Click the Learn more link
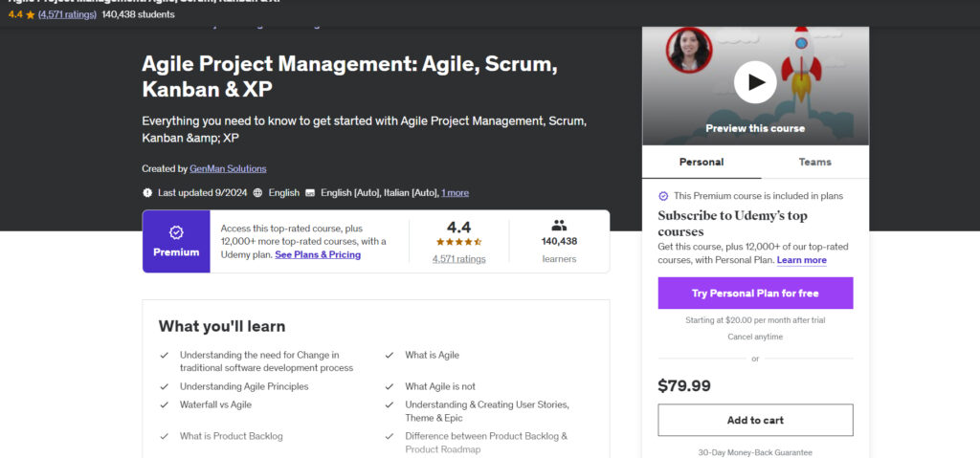Image resolution: width=980 pixels, height=458 pixels. 801,260
